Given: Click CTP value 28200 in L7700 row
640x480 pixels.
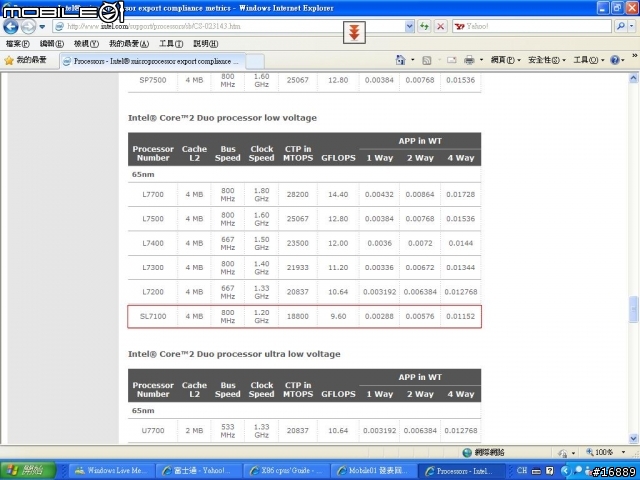Looking at the screenshot, I should (x=298, y=194).
